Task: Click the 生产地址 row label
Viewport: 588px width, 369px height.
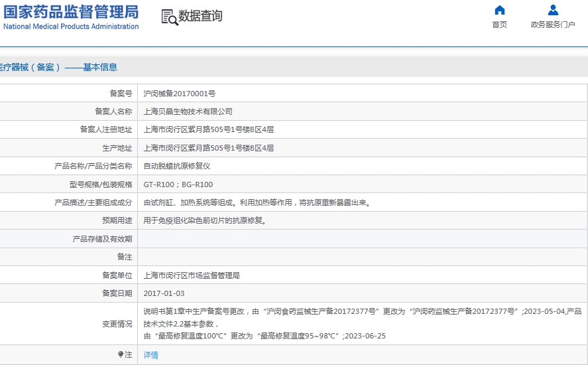Action: (x=117, y=148)
